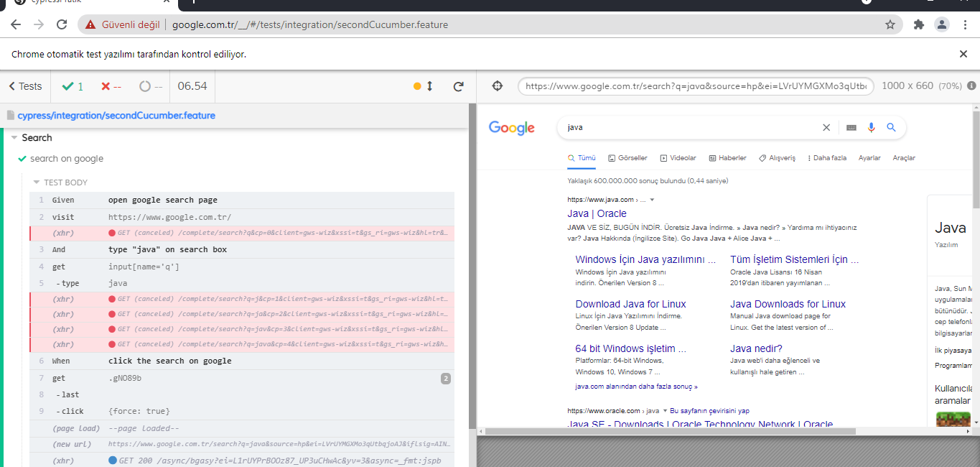Switch to the Alışveriş tab
The height and width of the screenshot is (467, 980).
click(x=777, y=158)
